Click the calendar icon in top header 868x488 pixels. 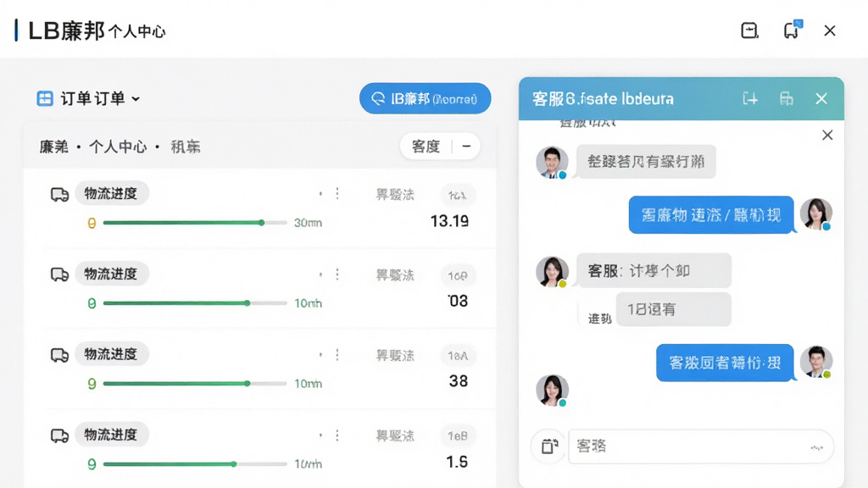click(x=749, y=30)
